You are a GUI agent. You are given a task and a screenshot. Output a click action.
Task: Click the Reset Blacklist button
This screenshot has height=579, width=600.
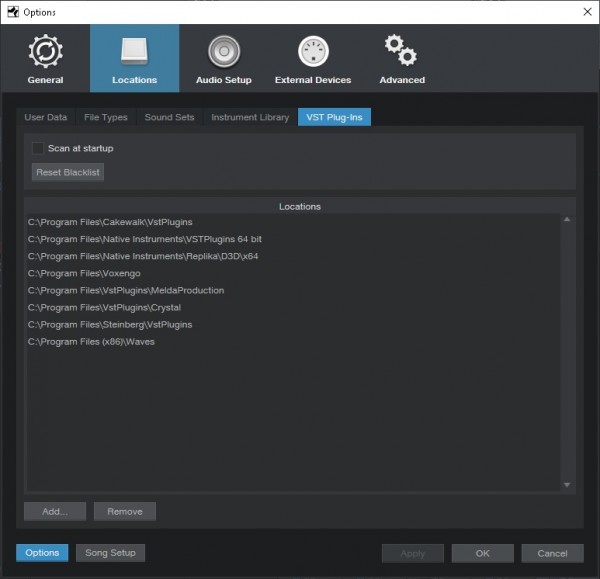68,172
